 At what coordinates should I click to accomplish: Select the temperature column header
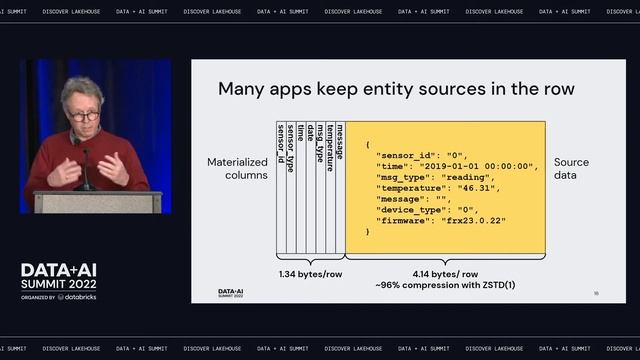click(x=330, y=148)
